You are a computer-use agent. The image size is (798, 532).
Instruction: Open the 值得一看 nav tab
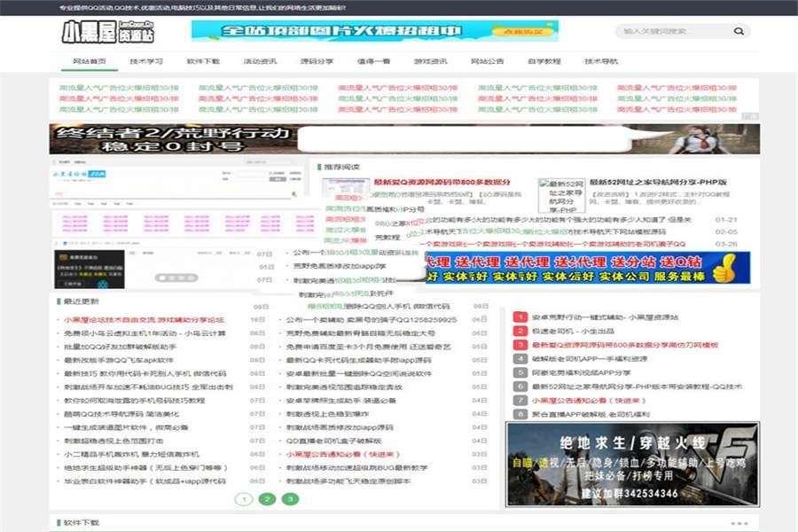tap(373, 61)
